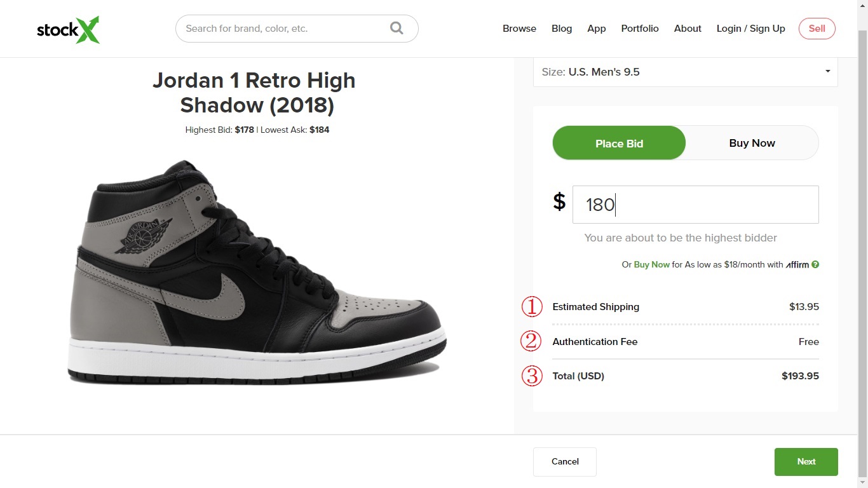Go to the Blog page
Viewport: 868px width, 488px height.
562,29
